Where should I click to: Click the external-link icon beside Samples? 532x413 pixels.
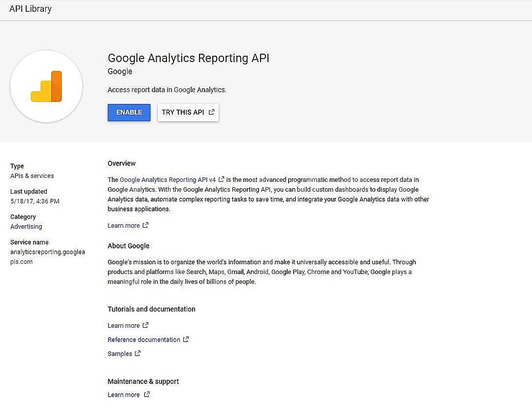(x=138, y=353)
